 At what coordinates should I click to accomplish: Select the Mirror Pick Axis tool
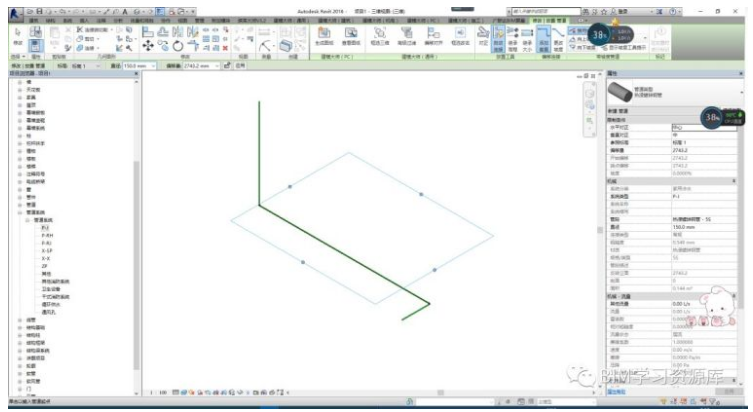[x=178, y=33]
